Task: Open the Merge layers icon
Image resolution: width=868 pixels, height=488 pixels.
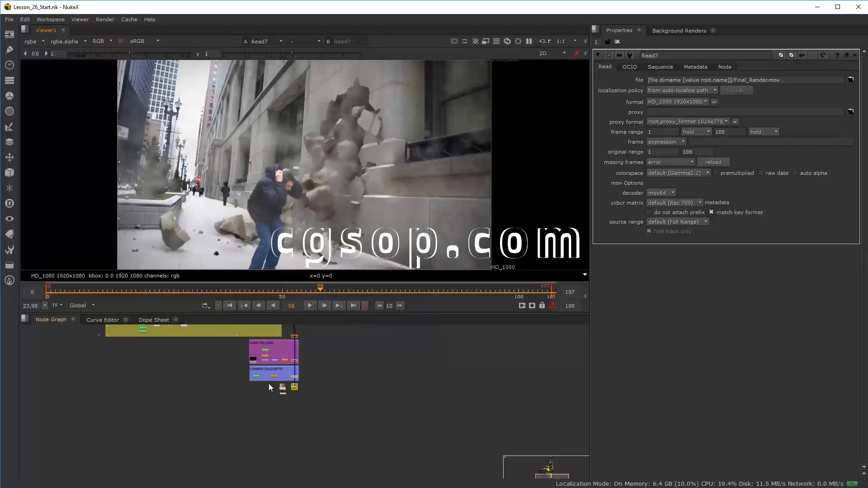Action: (9, 142)
